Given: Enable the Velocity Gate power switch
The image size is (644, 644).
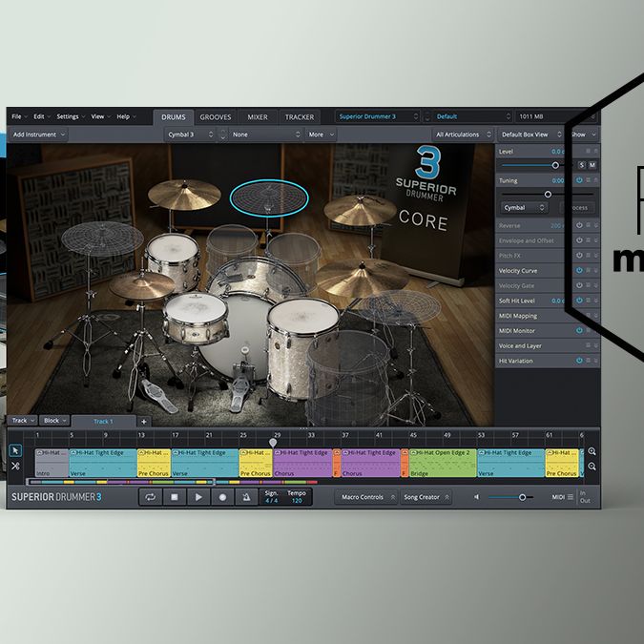Looking at the screenshot, I should (x=579, y=285).
